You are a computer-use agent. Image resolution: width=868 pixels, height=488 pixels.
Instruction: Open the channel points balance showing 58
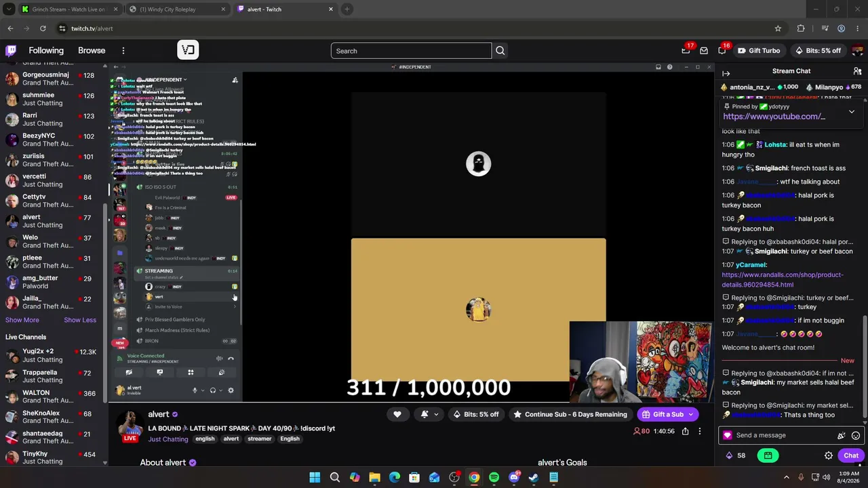coord(736,455)
